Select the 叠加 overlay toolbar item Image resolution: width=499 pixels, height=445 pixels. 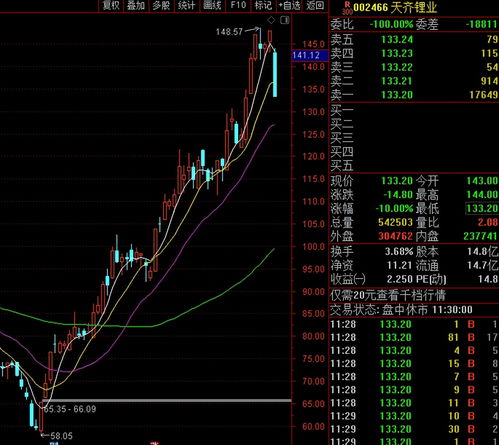point(136,5)
